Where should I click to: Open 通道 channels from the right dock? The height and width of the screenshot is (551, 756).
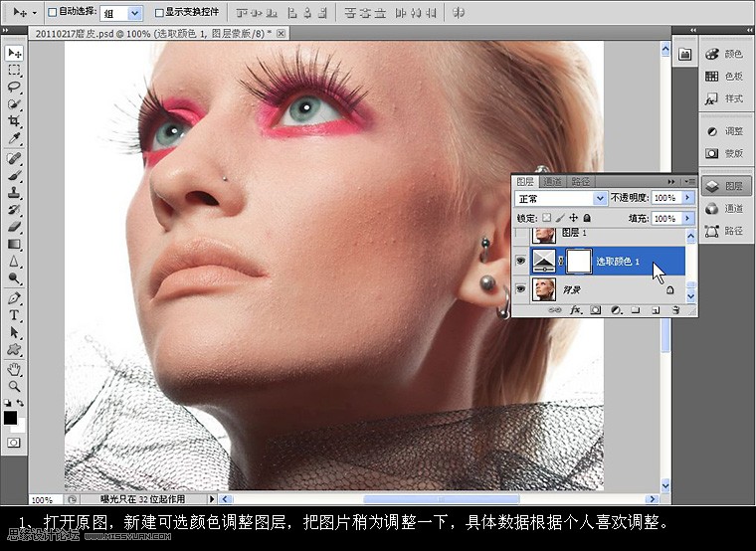725,208
